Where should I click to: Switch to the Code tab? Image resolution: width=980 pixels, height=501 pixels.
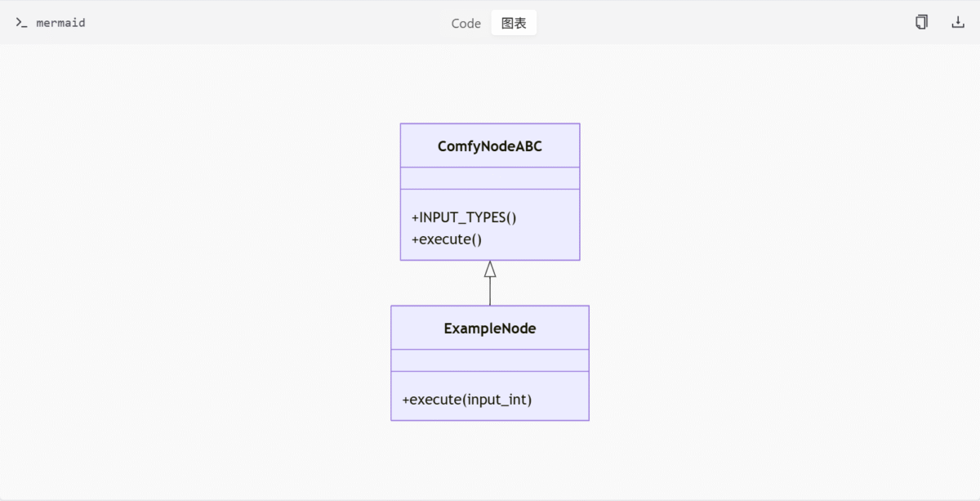pyautogui.click(x=466, y=23)
